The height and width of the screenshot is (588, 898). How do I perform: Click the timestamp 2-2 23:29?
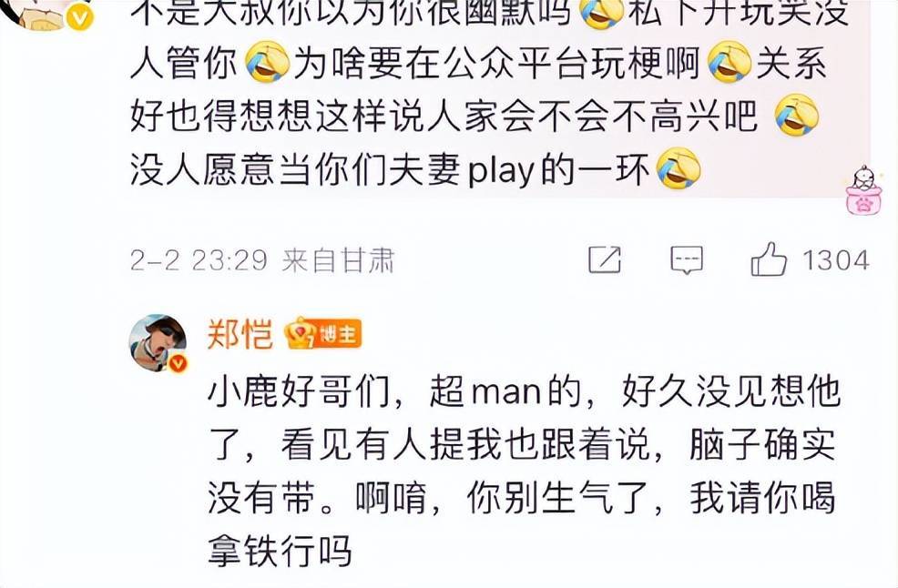199,260
